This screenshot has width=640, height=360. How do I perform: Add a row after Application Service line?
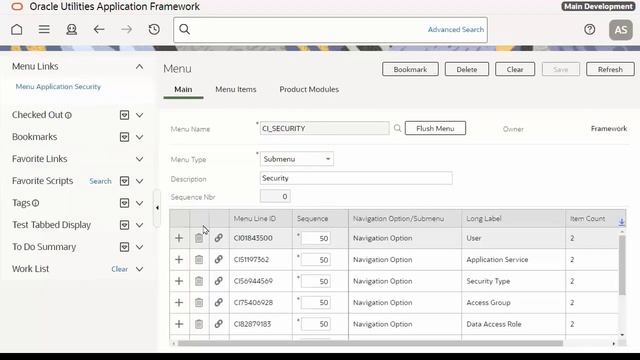coord(179,260)
